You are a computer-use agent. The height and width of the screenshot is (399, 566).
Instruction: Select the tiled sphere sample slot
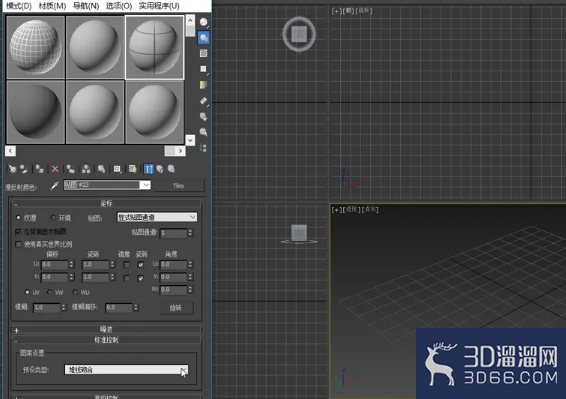(154, 47)
